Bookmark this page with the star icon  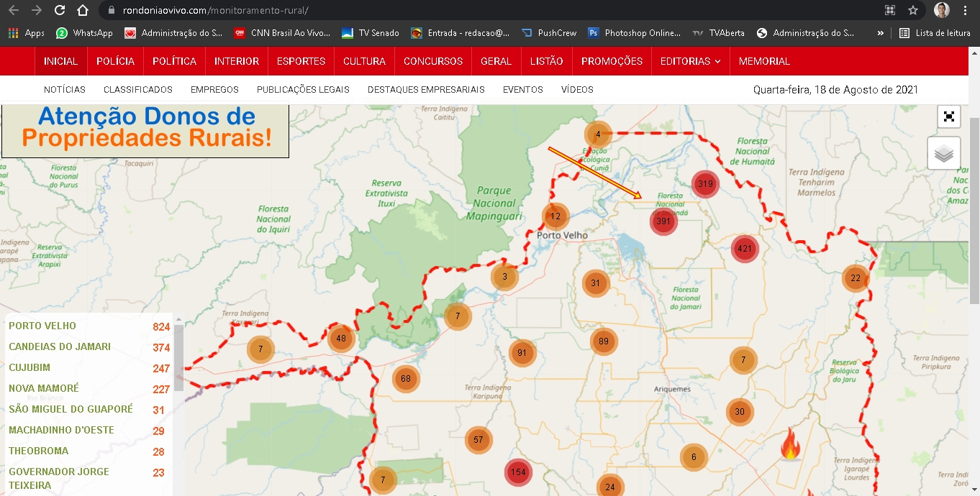coord(913,10)
